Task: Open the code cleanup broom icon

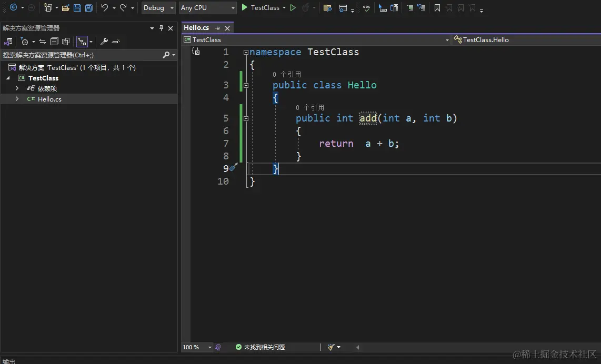Action: click(x=332, y=347)
